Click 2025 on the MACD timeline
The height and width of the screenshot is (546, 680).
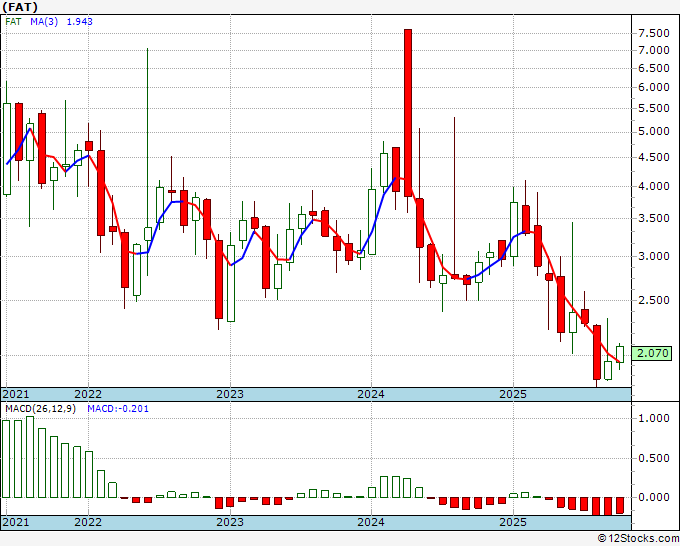[513, 522]
